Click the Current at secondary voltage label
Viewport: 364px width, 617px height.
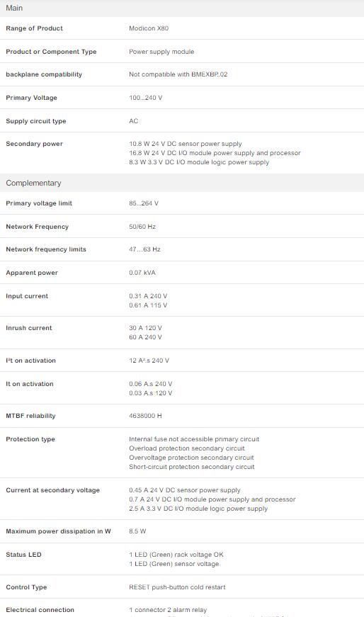coord(52,490)
